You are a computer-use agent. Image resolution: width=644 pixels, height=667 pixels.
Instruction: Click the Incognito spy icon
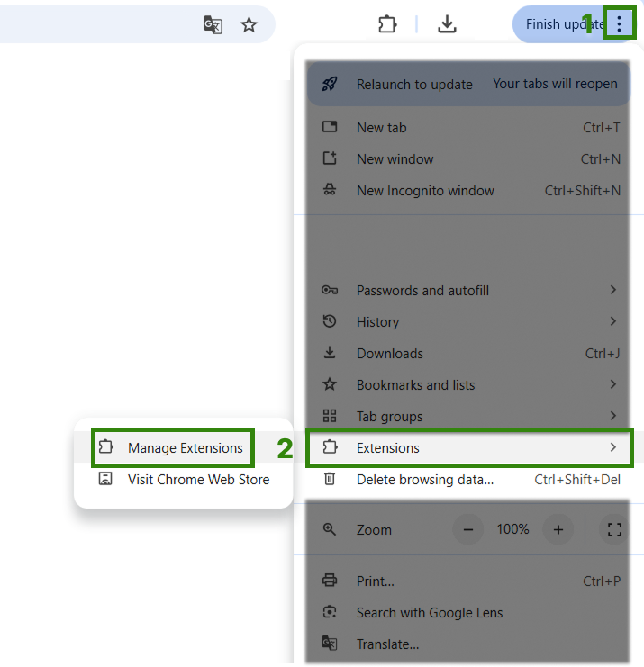point(330,190)
